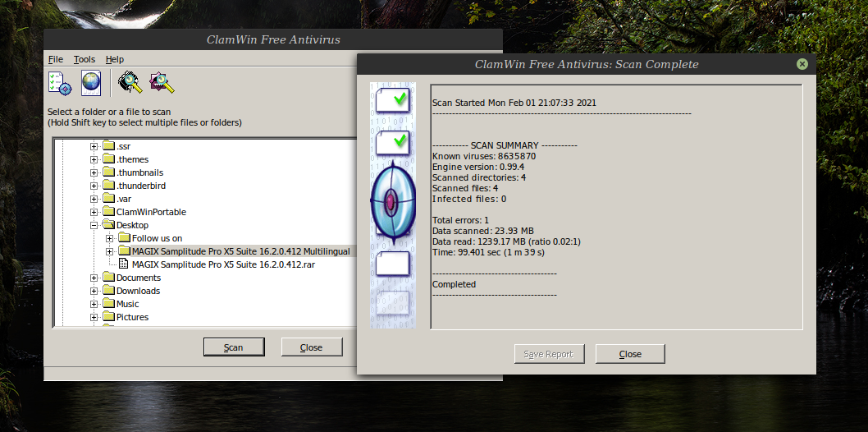868x432 pixels.
Task: Open the File menu
Action: 55,59
